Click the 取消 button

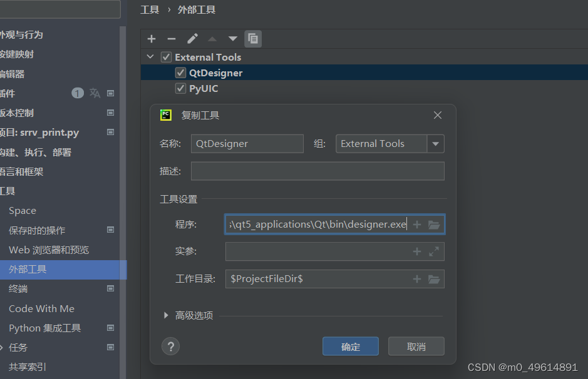coord(416,346)
